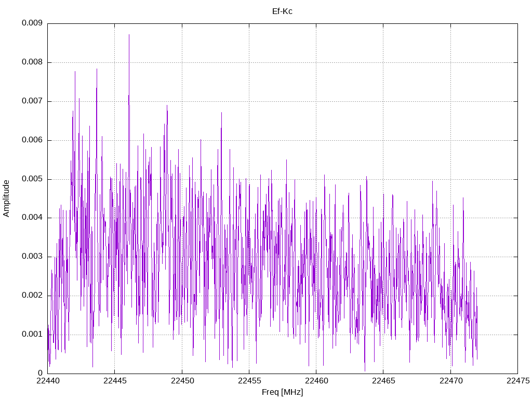Click the 22445 x-axis tick label
Screen dimensions: 532x399
[115, 381]
